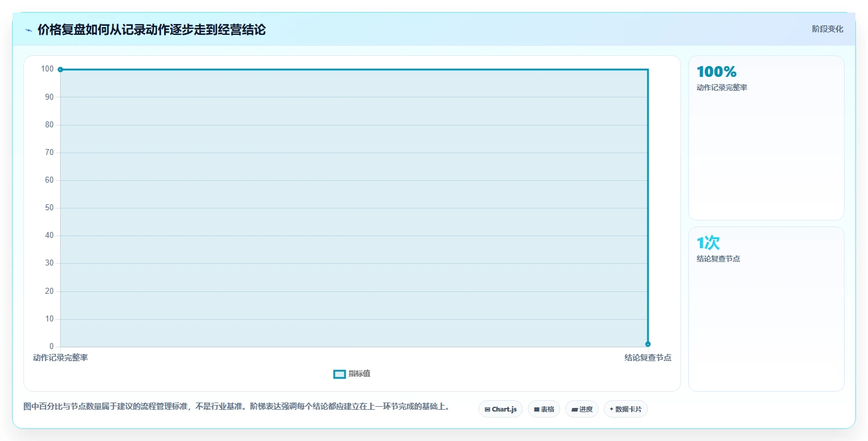This screenshot has height=441, width=868.
Task: Toggle the 指标值 legend item
Action: (x=352, y=374)
